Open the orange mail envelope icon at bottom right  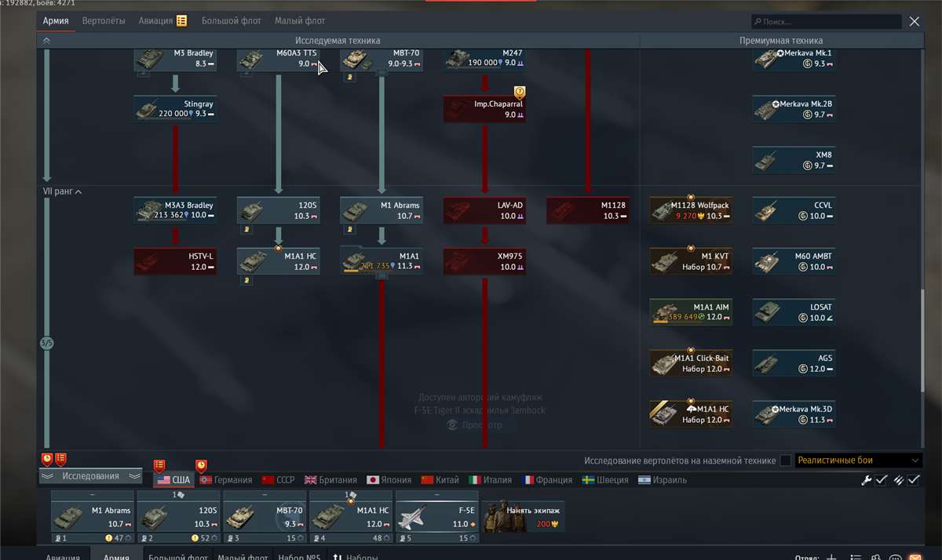pyautogui.click(x=915, y=557)
